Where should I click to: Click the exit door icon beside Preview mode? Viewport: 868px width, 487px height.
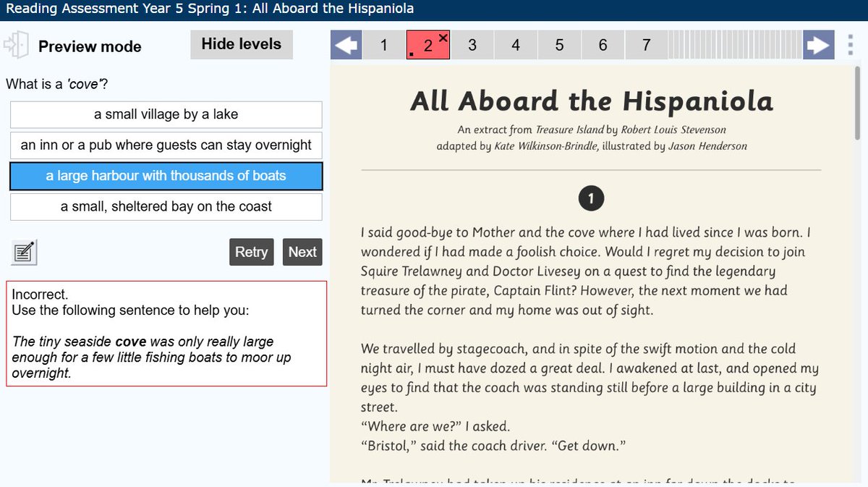coord(17,46)
